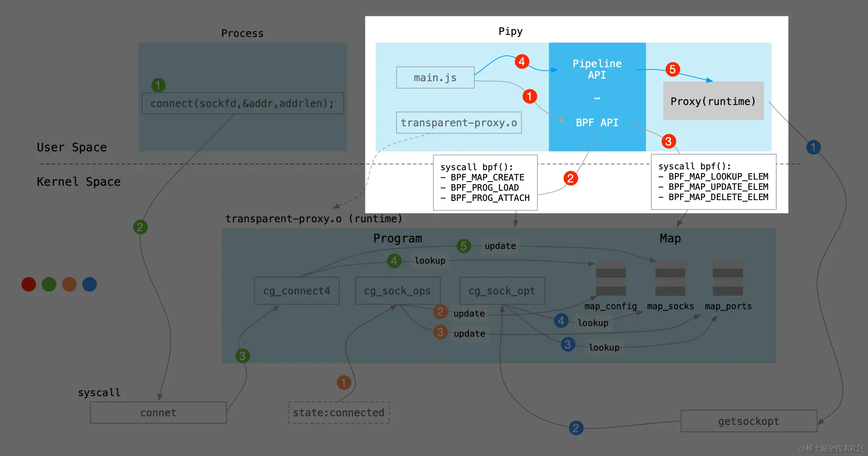Click the transparent-proxy.o file box in Pipy
The height and width of the screenshot is (456, 868).
[459, 123]
